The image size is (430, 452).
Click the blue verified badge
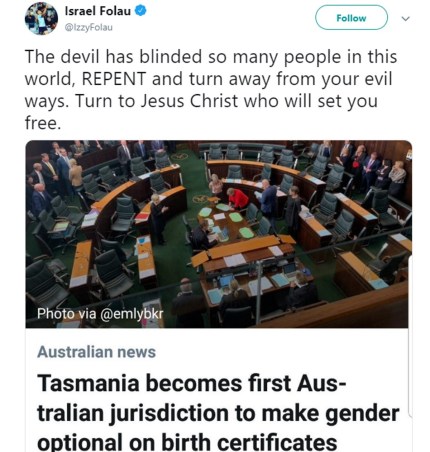tap(141, 11)
